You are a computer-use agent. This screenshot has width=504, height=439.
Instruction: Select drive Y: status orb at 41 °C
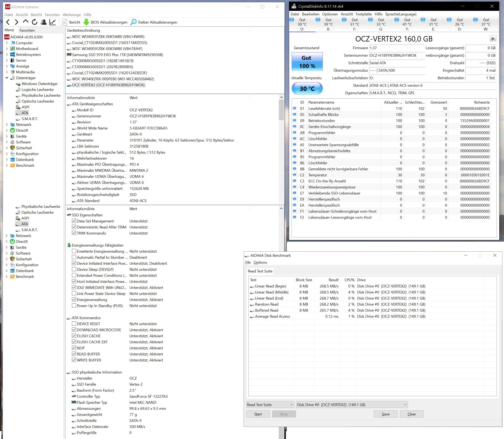coord(397,20)
